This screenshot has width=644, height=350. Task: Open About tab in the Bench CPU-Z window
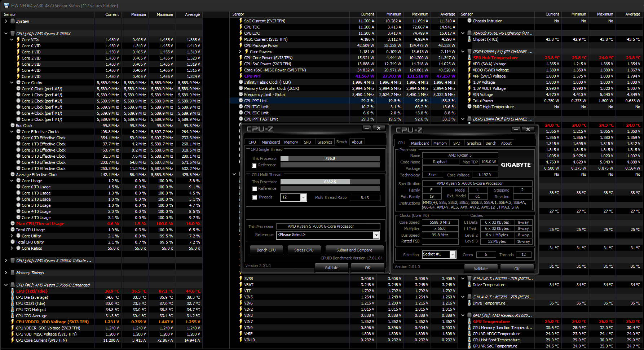tap(357, 142)
